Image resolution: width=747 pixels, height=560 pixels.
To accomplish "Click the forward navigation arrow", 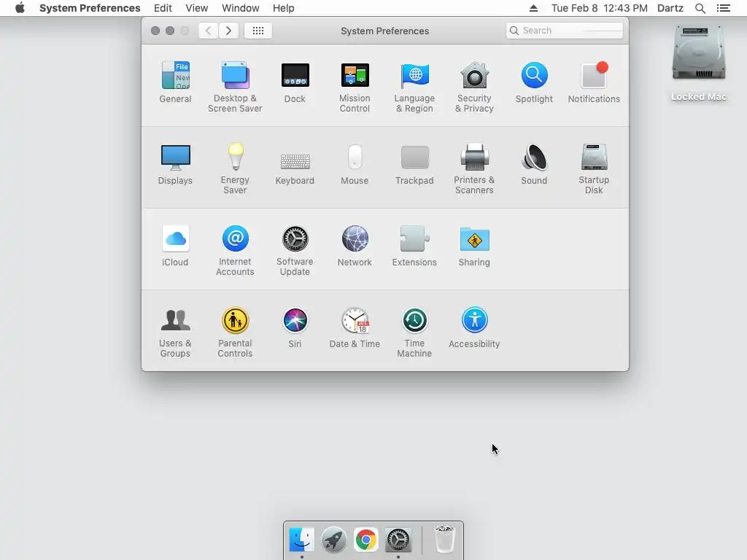I will [228, 31].
